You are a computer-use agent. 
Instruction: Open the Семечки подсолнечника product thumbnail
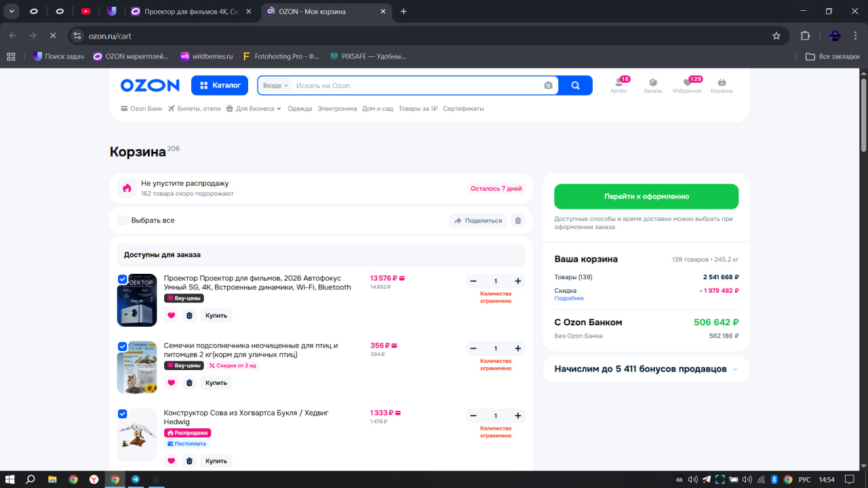click(137, 367)
